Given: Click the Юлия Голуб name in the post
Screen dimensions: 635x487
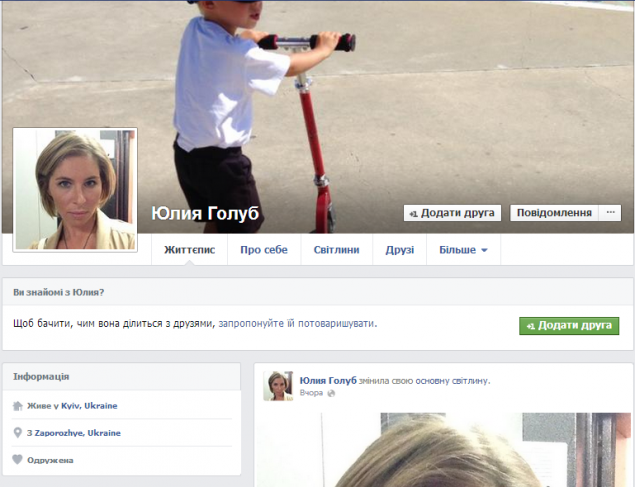Looking at the screenshot, I should (x=328, y=381).
